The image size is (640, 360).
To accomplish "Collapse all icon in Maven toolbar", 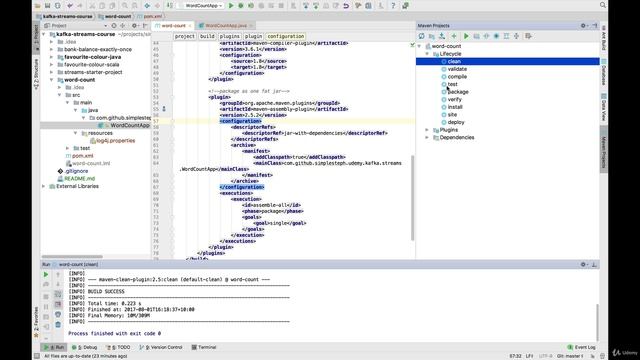I will [x=516, y=36].
